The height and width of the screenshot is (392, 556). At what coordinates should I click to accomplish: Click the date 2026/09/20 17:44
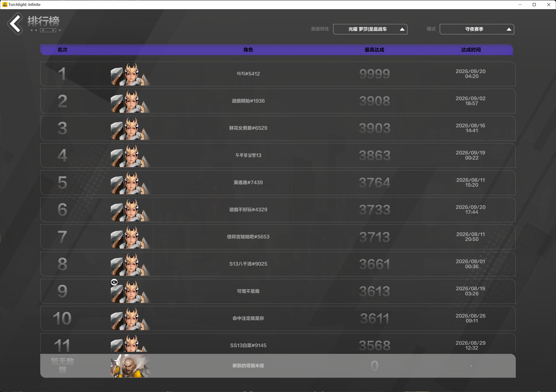pos(471,209)
